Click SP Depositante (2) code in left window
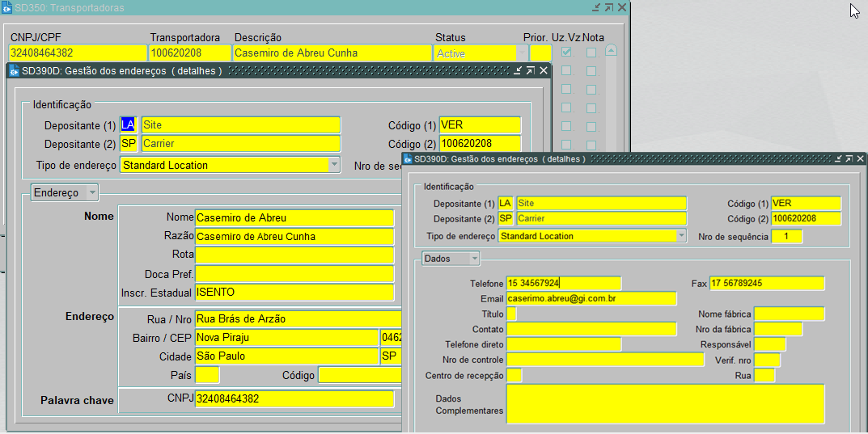The height and width of the screenshot is (434, 868). click(x=128, y=144)
